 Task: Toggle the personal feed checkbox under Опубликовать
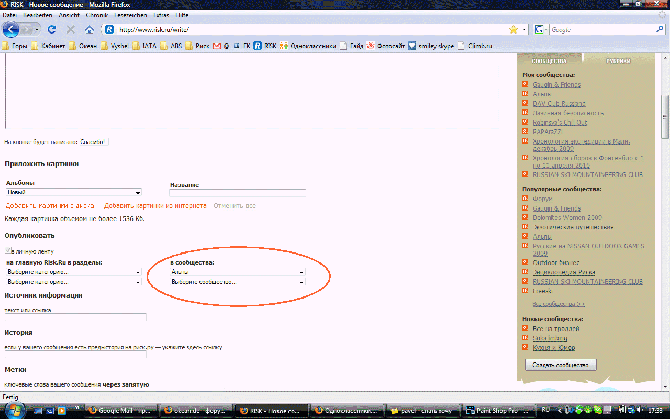pos(7,252)
